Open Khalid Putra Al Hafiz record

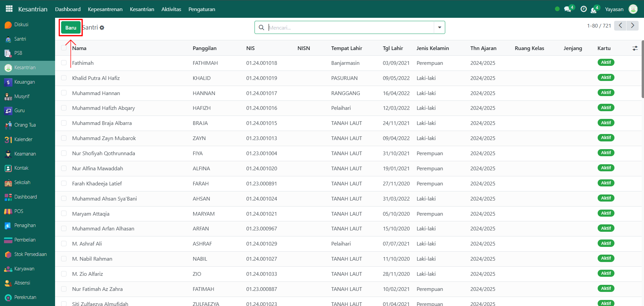(96, 78)
